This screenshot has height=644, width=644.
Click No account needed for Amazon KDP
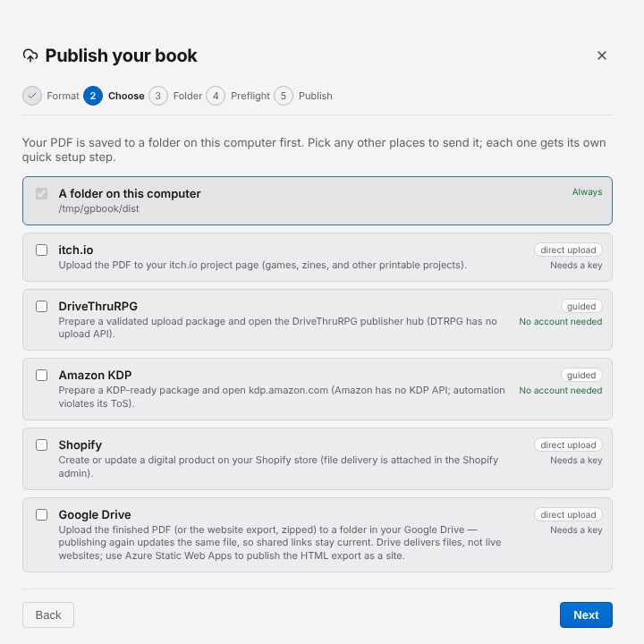click(560, 391)
